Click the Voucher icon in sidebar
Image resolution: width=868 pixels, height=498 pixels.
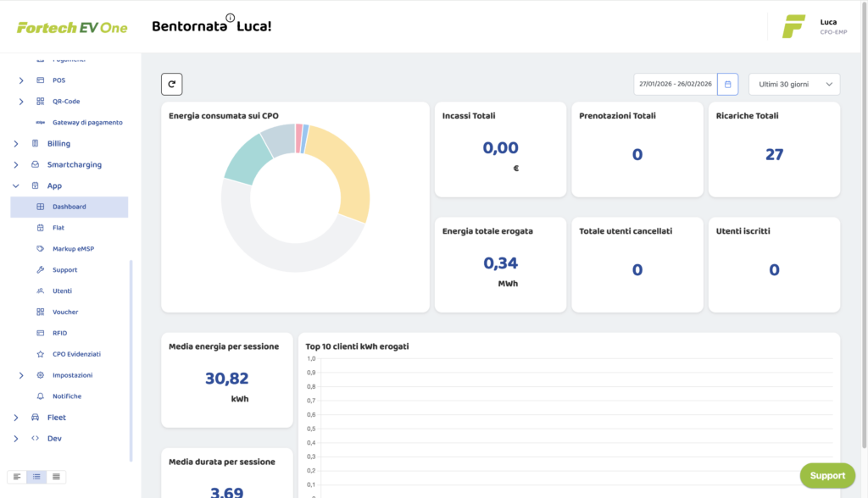[41, 312]
